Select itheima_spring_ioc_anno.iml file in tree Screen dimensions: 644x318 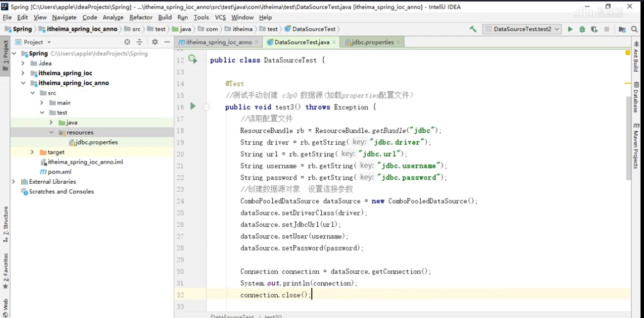pyautogui.click(x=82, y=162)
